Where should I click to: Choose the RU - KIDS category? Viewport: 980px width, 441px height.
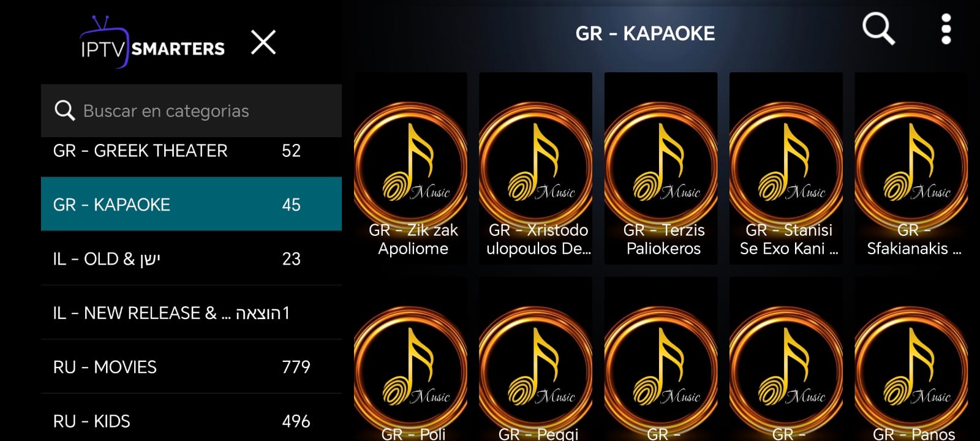coord(191,420)
